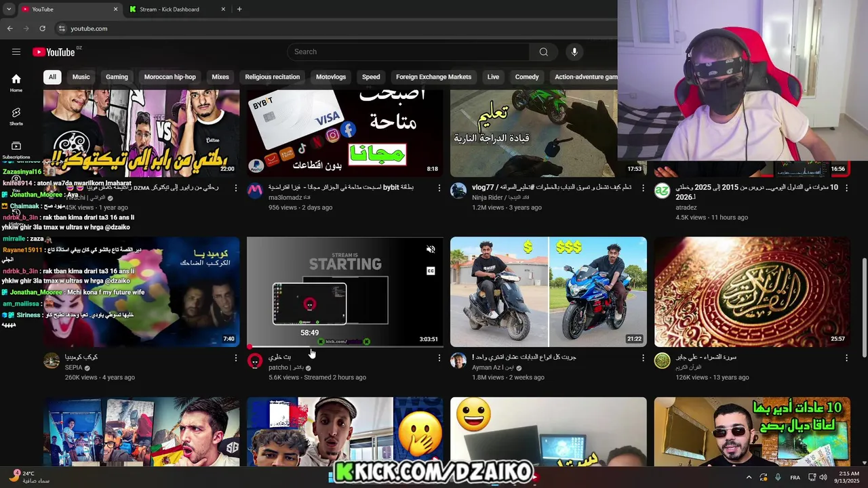Open more options for atradez trading video

coord(846,188)
